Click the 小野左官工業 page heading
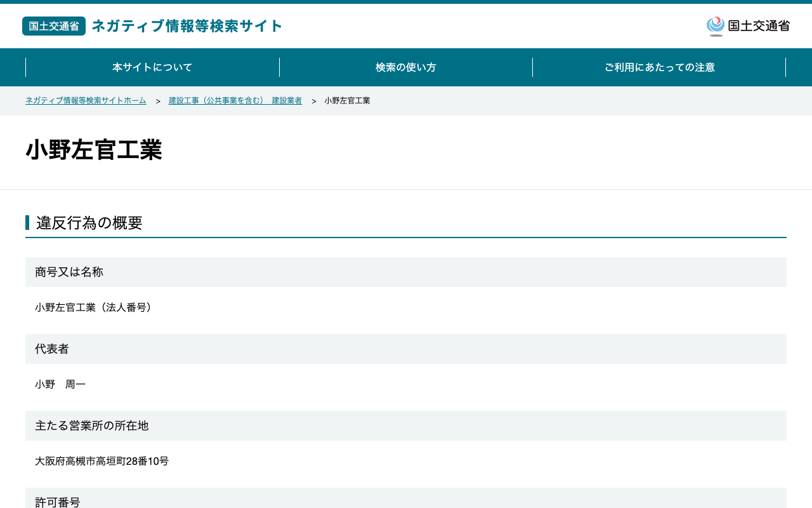 (x=94, y=150)
